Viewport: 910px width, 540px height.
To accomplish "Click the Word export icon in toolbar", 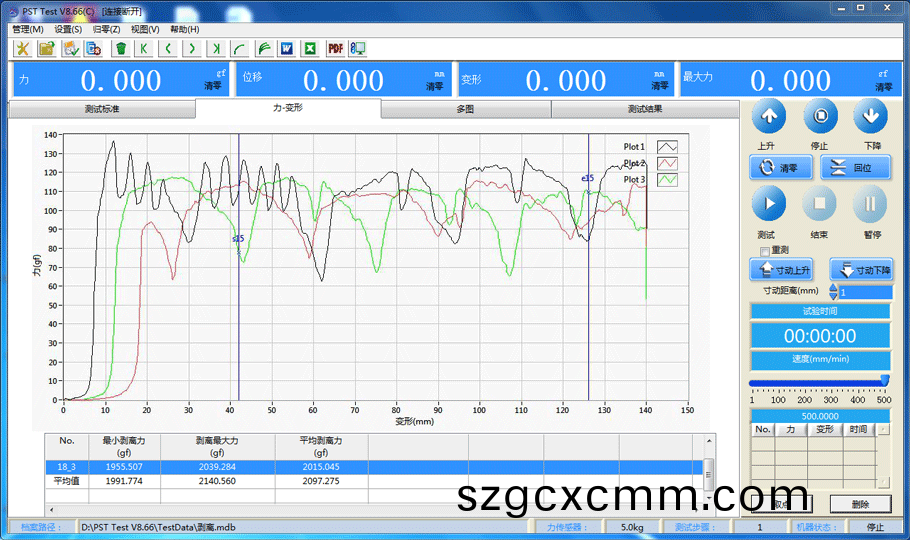I will coord(286,48).
